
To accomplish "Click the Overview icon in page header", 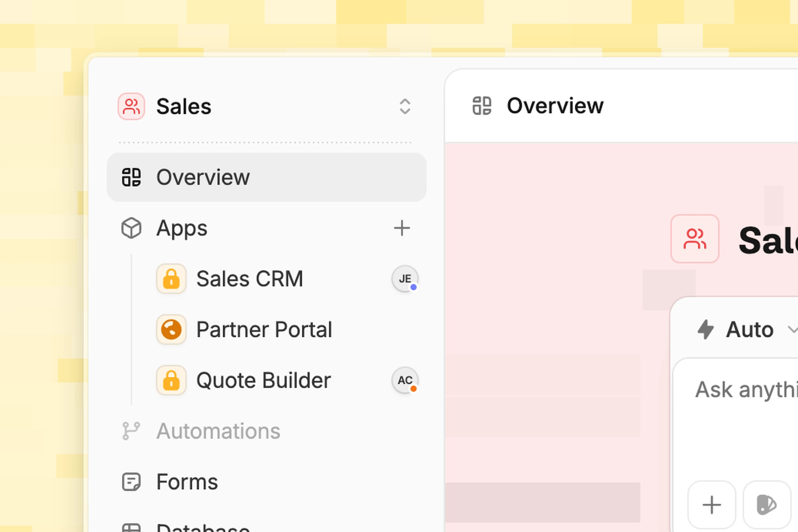I will (482, 106).
